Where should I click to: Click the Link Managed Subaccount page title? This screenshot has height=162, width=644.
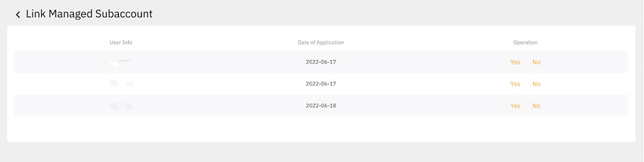point(89,14)
